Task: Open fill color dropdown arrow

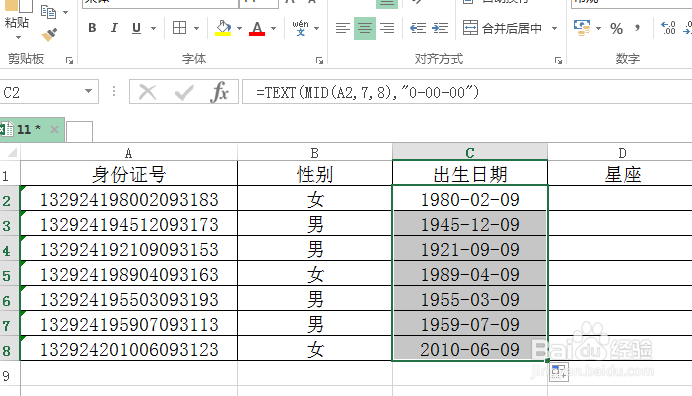Action: (x=239, y=28)
